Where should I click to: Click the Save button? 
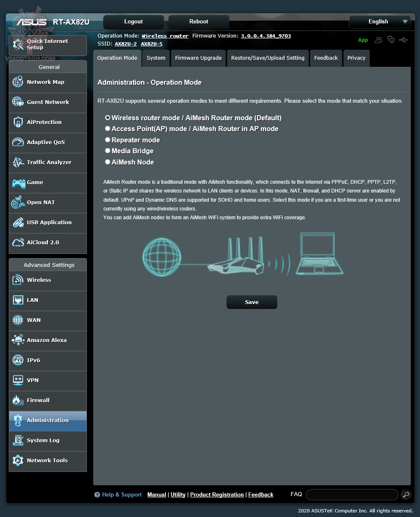[252, 302]
